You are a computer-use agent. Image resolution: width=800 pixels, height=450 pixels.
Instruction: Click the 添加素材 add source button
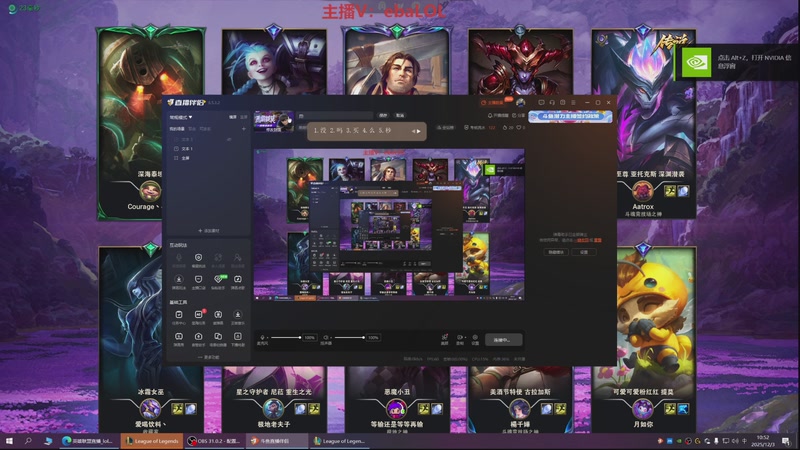point(209,231)
